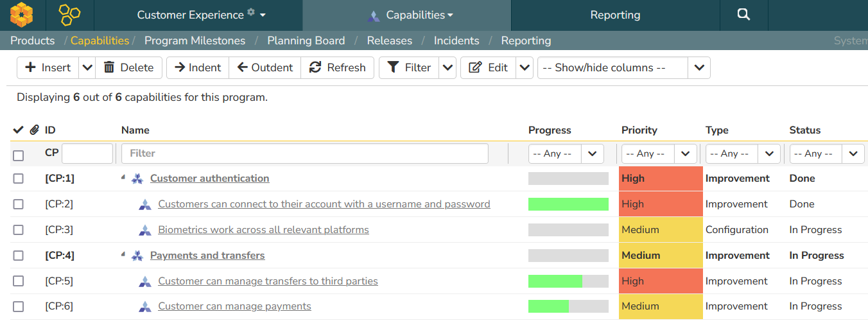Click the orange cube logo icon

[21, 15]
